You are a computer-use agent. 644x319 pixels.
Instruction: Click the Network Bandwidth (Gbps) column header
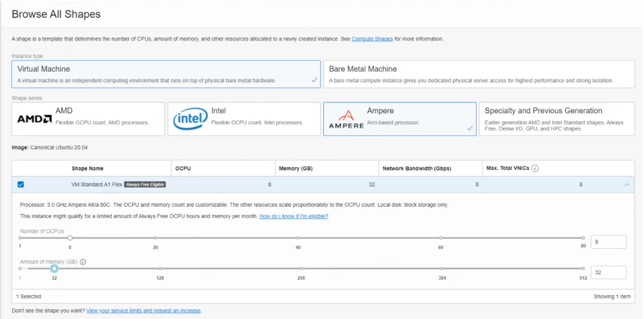(417, 169)
